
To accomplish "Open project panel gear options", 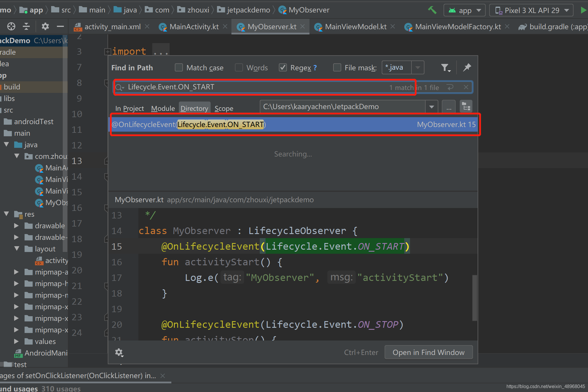I will point(45,27).
